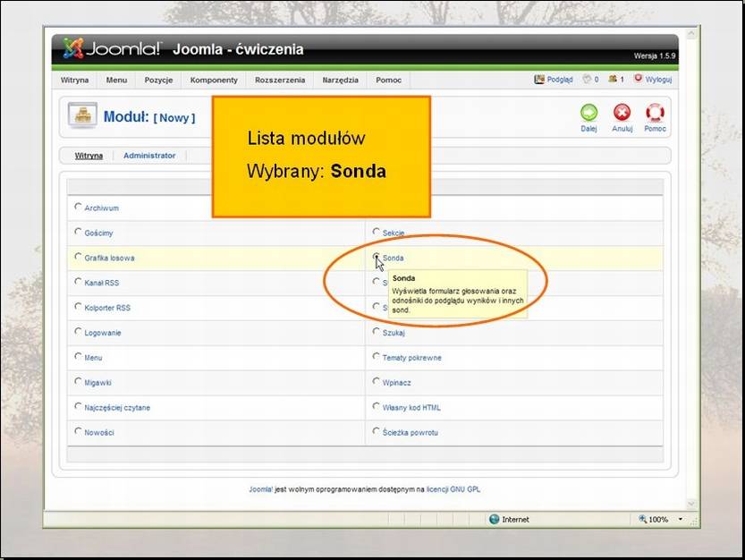
Task: Switch to the Witryna submenu tab
Action: tap(89, 156)
